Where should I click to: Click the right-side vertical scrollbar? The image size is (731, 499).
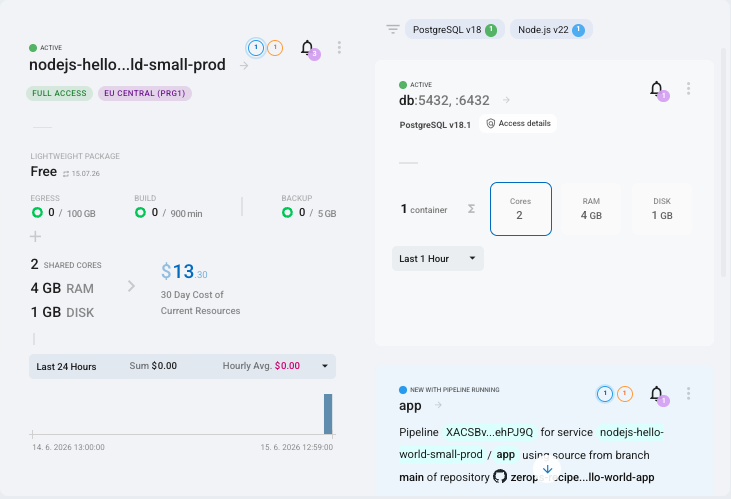[x=724, y=162]
